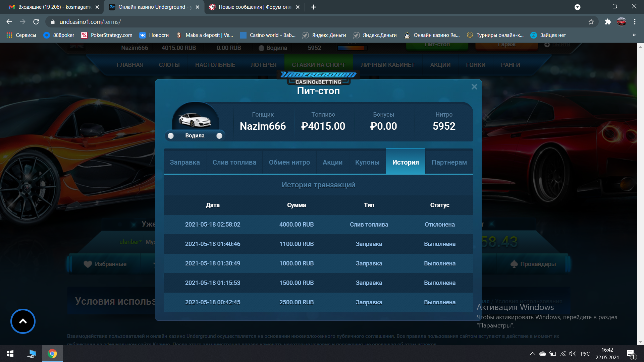
Task: Open the Партнерам tab
Action: point(449,162)
